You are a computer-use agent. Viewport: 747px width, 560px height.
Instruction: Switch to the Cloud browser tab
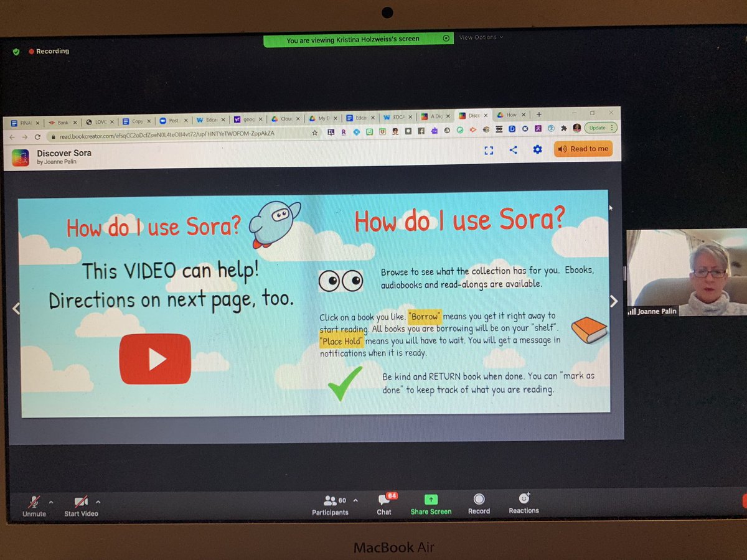[x=286, y=118]
